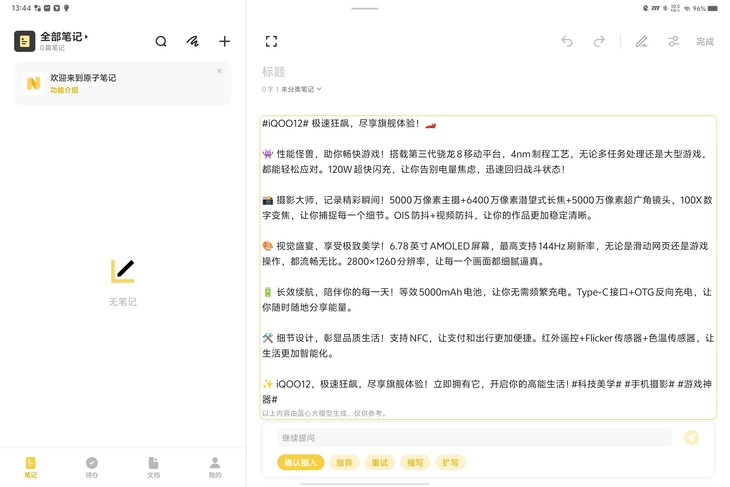Screen dimensions: 730x487
Task: Tap the battery indicator in the status bar
Action: (x=713, y=8)
